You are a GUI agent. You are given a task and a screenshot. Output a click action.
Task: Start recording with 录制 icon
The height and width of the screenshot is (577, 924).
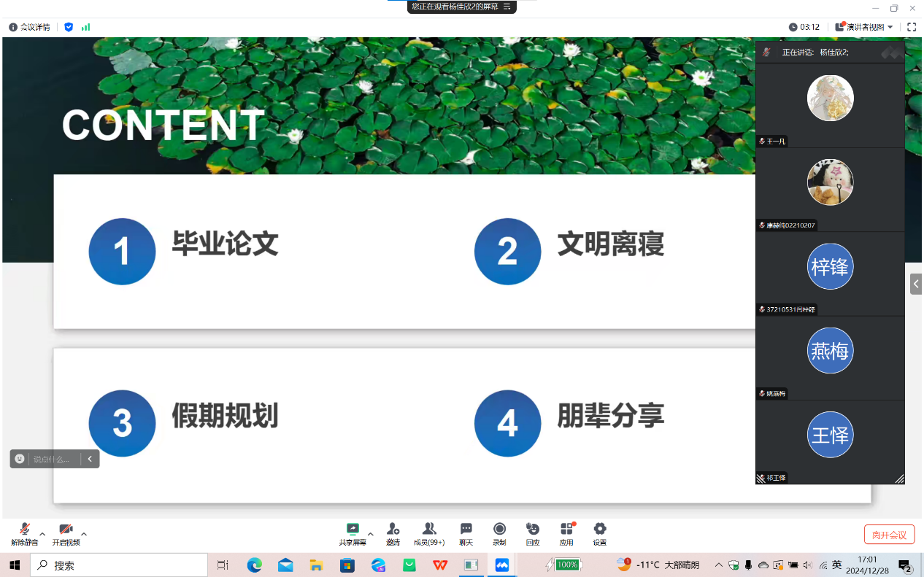(499, 530)
